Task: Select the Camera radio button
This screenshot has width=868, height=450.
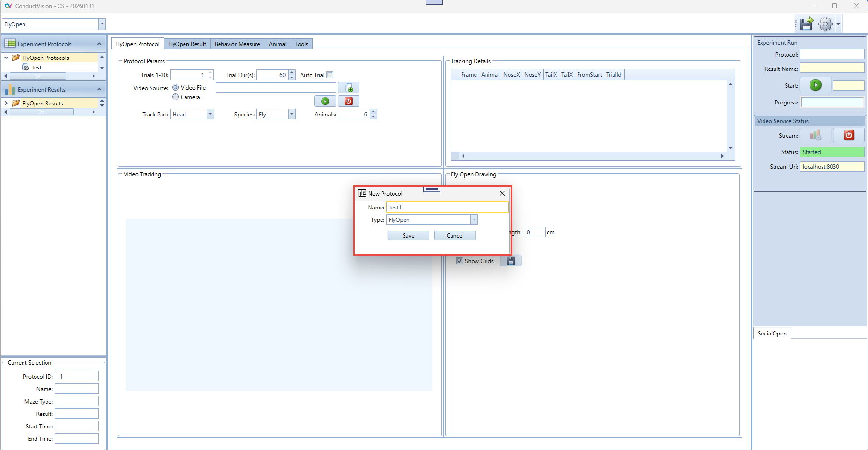Action: tap(175, 97)
